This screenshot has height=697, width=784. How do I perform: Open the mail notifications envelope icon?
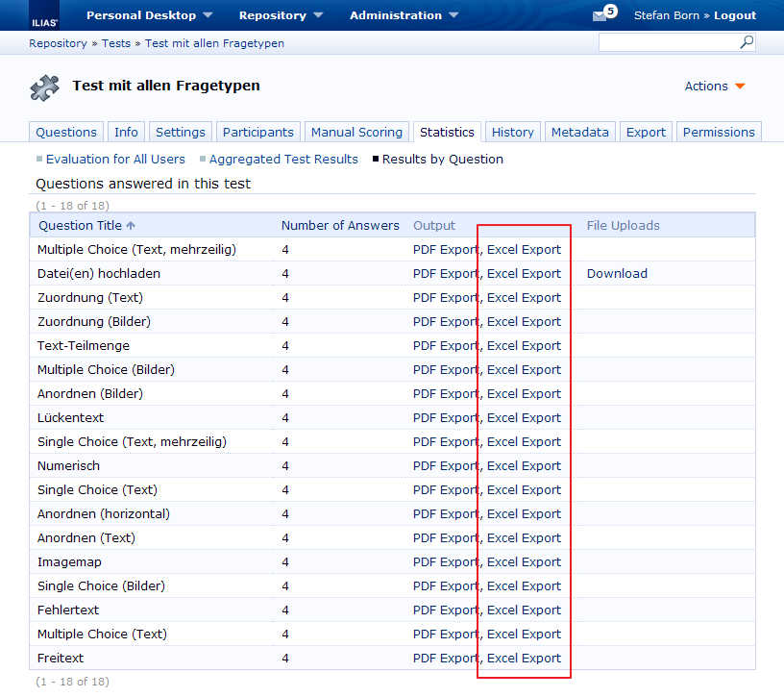[x=600, y=15]
